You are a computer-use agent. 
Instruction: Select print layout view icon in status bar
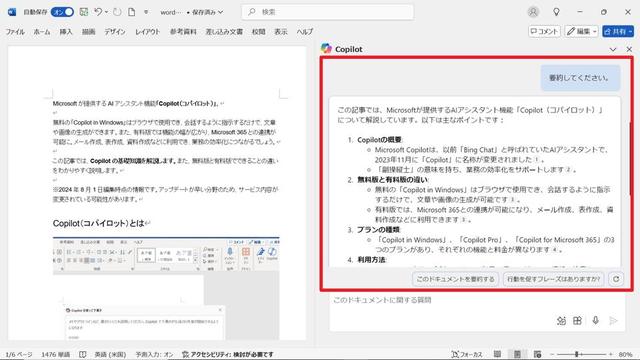pos(517,354)
